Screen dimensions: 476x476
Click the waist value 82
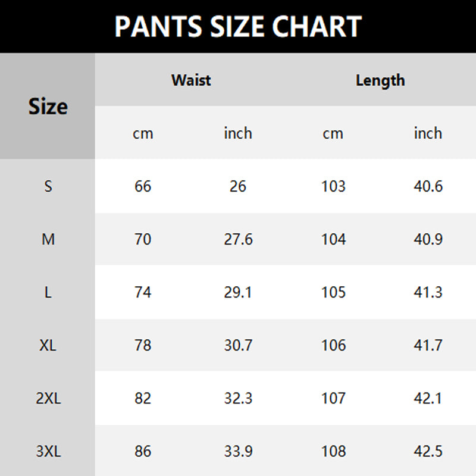coord(143,398)
